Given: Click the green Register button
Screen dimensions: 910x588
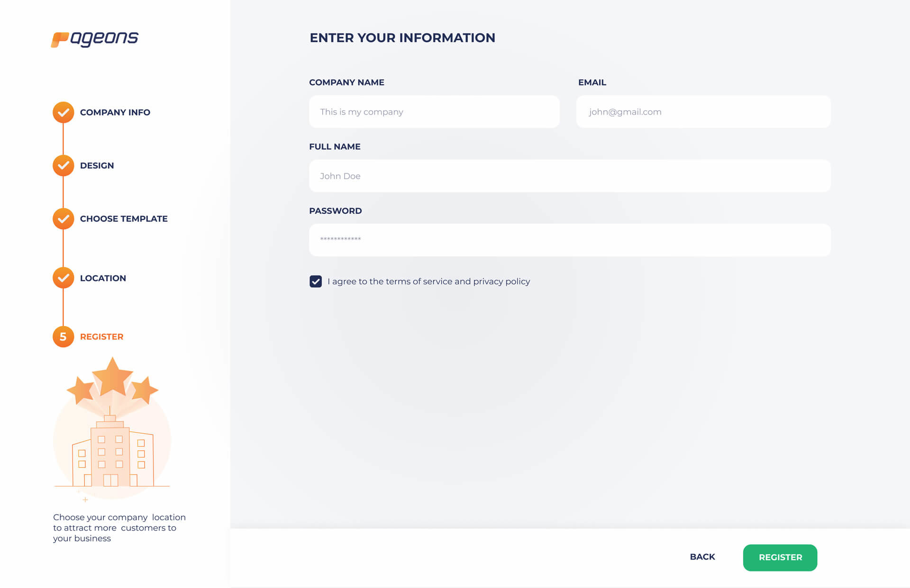Looking at the screenshot, I should tap(780, 557).
